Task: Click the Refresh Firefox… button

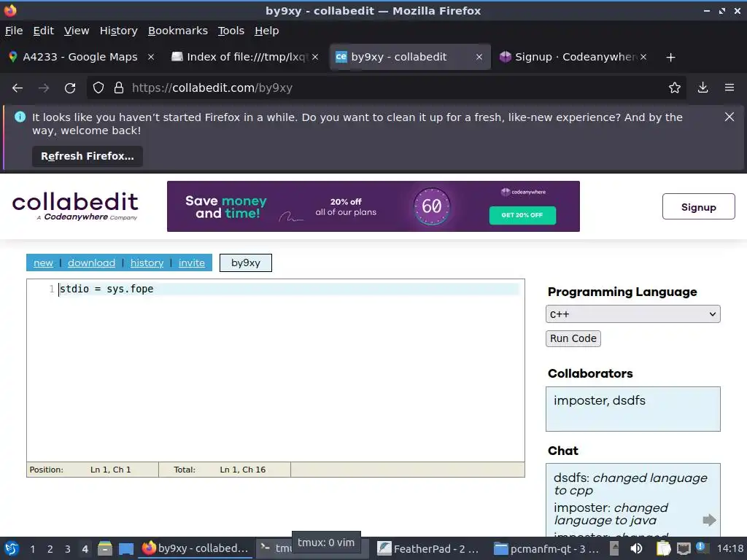Action: coord(88,156)
